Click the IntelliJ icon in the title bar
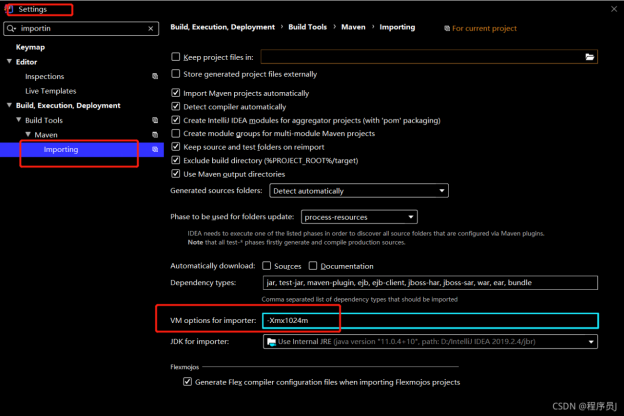 9,9
